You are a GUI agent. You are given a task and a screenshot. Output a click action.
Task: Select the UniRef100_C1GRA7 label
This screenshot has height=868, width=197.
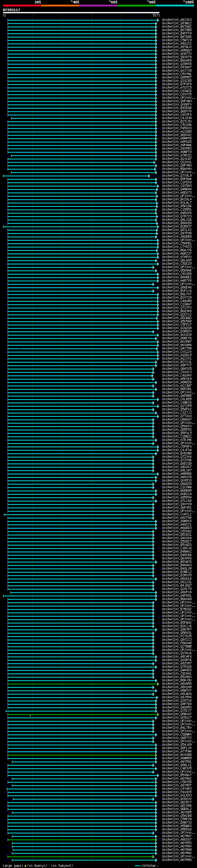click(x=176, y=304)
